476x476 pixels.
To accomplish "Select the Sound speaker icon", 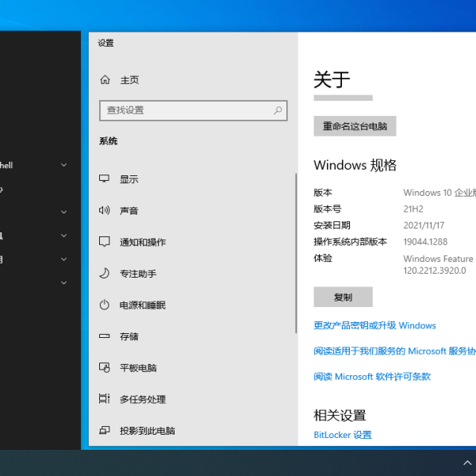I will click(x=104, y=210).
